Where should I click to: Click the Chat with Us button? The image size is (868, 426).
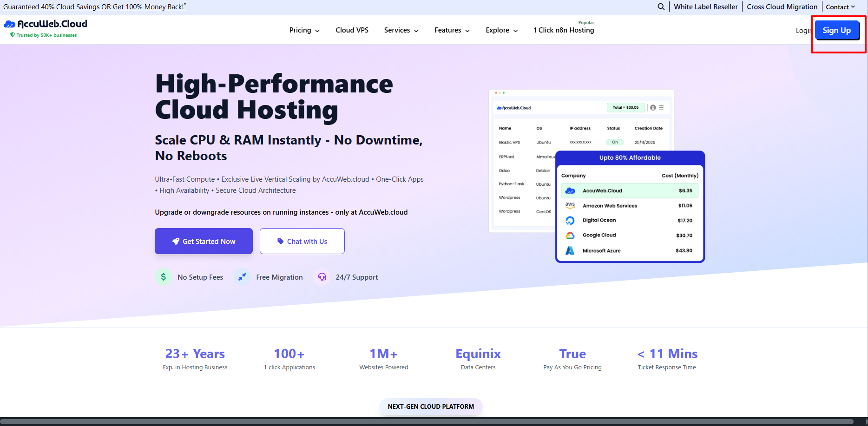pos(302,241)
